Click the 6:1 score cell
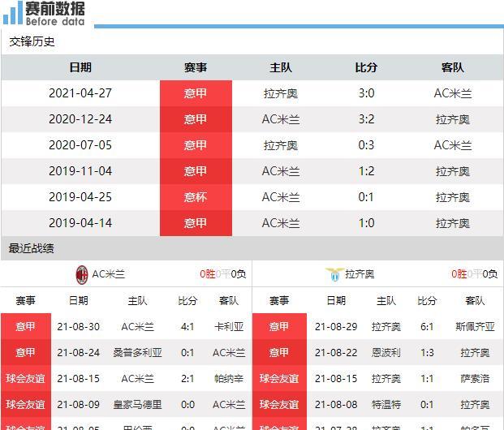504x430 pixels. 427,327
